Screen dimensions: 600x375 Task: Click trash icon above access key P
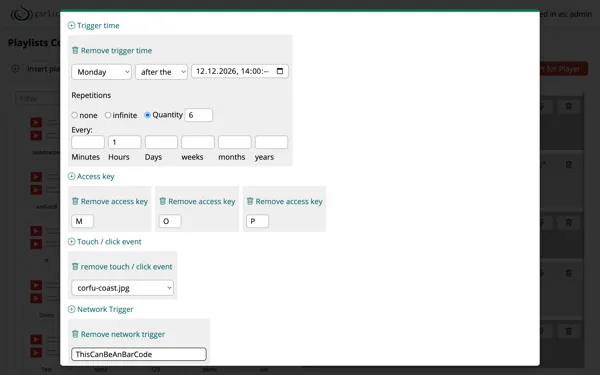pos(250,201)
